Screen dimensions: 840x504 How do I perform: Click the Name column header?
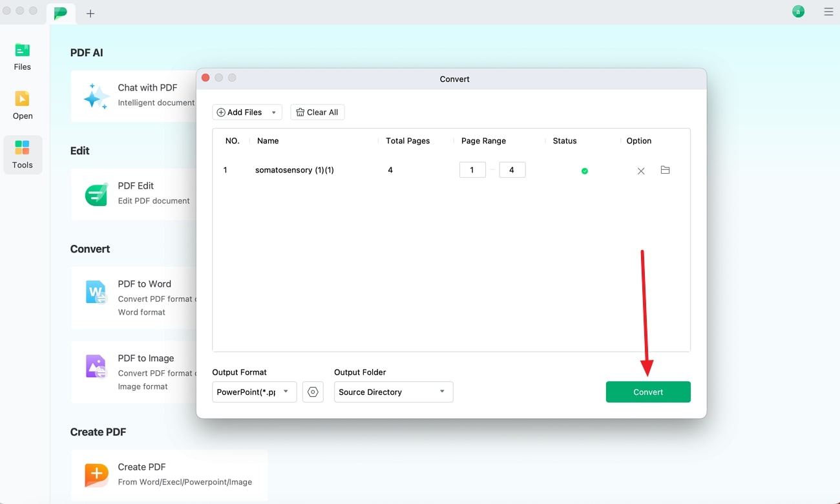[x=268, y=141]
